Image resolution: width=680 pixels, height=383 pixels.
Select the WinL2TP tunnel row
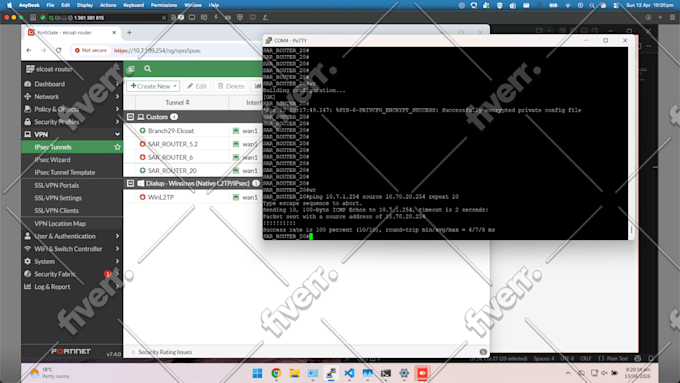[193, 197]
